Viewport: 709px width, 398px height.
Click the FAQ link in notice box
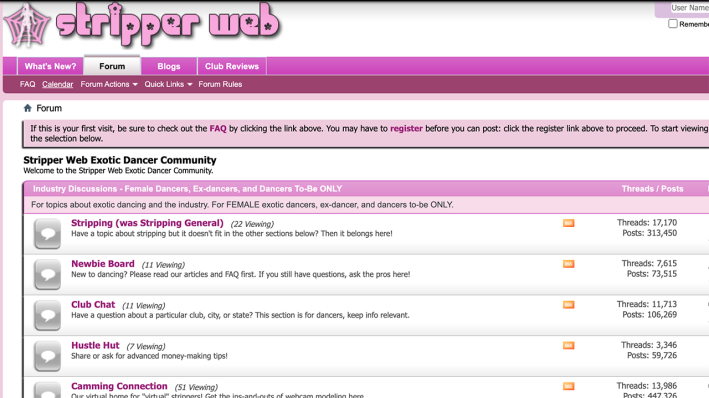217,128
